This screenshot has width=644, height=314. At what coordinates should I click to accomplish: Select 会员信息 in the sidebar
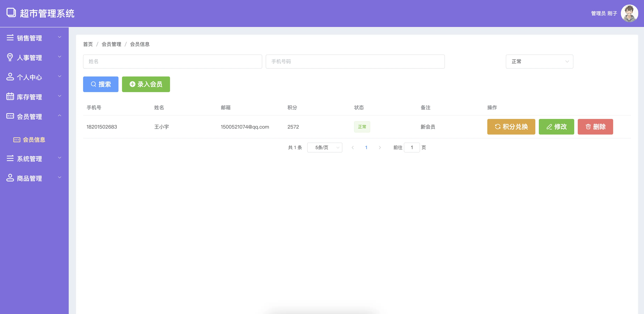click(x=34, y=140)
